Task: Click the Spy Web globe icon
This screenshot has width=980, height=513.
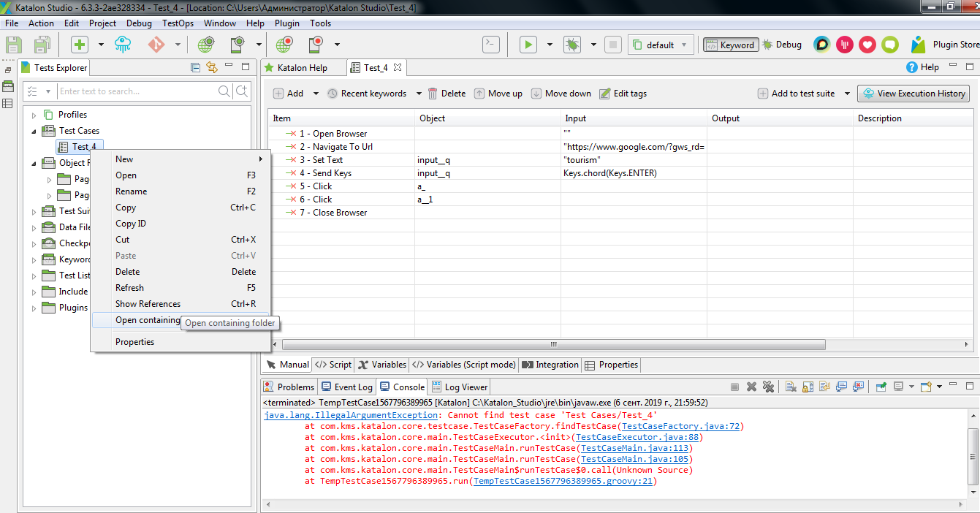Action: click(x=205, y=45)
